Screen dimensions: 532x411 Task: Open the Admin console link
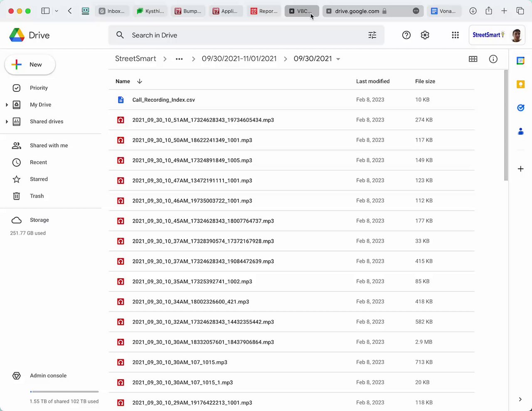[48, 376]
